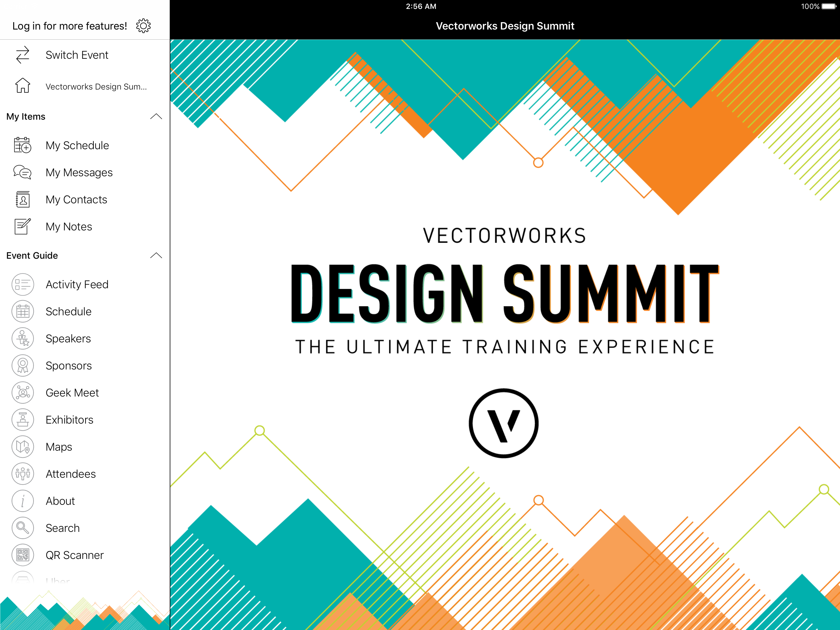
Task: Tap the home icon for Vectorworks event
Action: tap(23, 86)
